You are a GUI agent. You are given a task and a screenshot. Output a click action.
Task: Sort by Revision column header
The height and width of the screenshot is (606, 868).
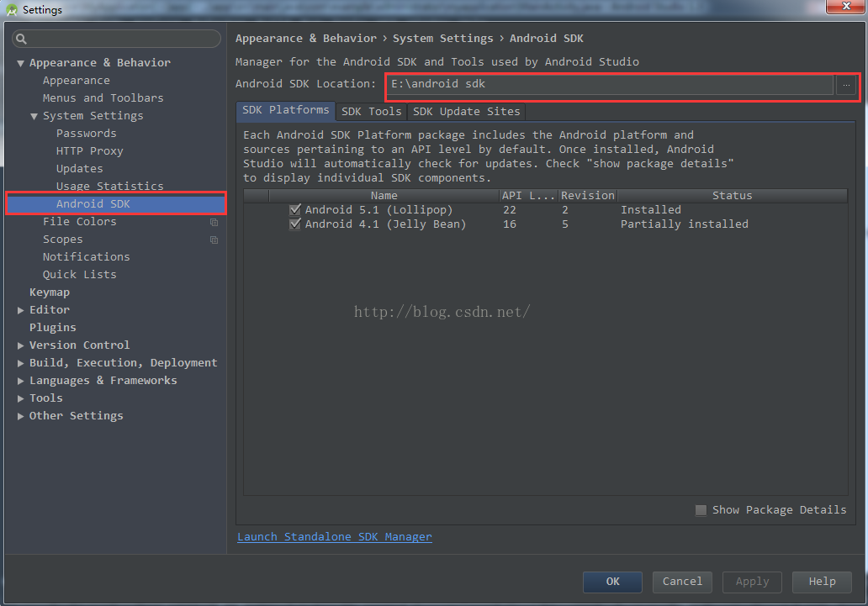pos(588,195)
